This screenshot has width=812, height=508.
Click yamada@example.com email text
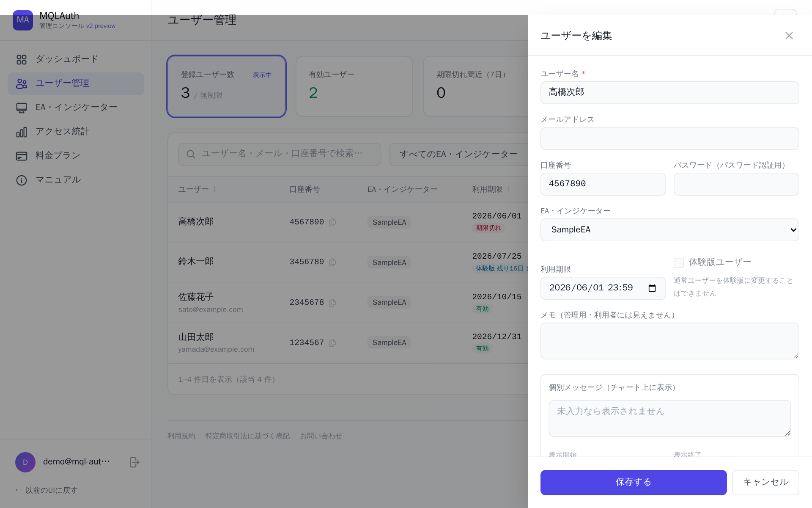pos(216,349)
